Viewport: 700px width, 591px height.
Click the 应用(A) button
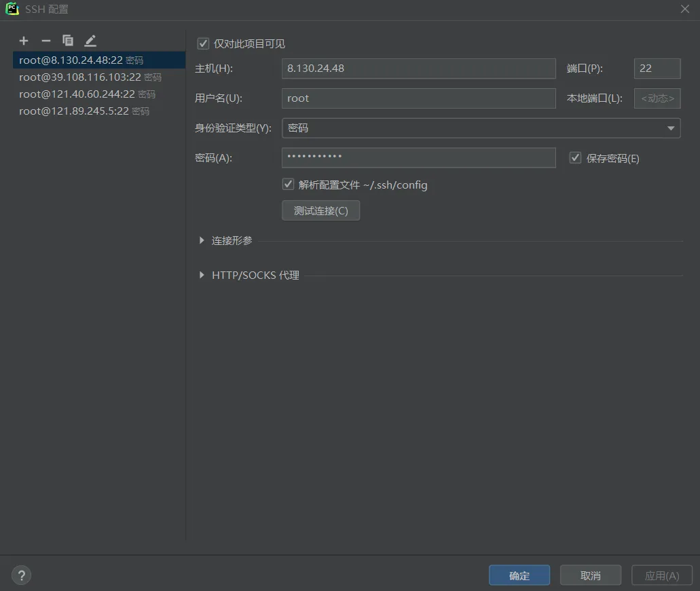click(662, 575)
